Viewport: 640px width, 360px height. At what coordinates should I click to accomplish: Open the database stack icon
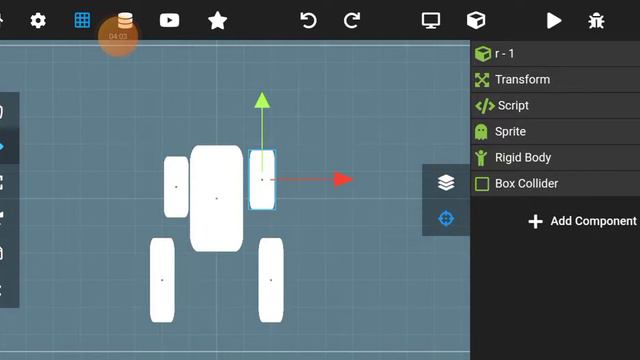point(125,20)
